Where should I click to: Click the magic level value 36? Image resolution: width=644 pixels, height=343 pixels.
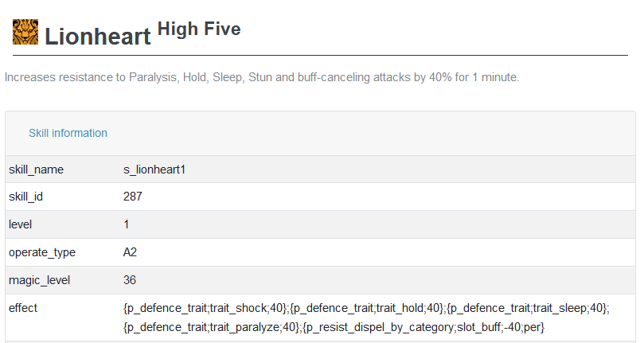pos(130,280)
